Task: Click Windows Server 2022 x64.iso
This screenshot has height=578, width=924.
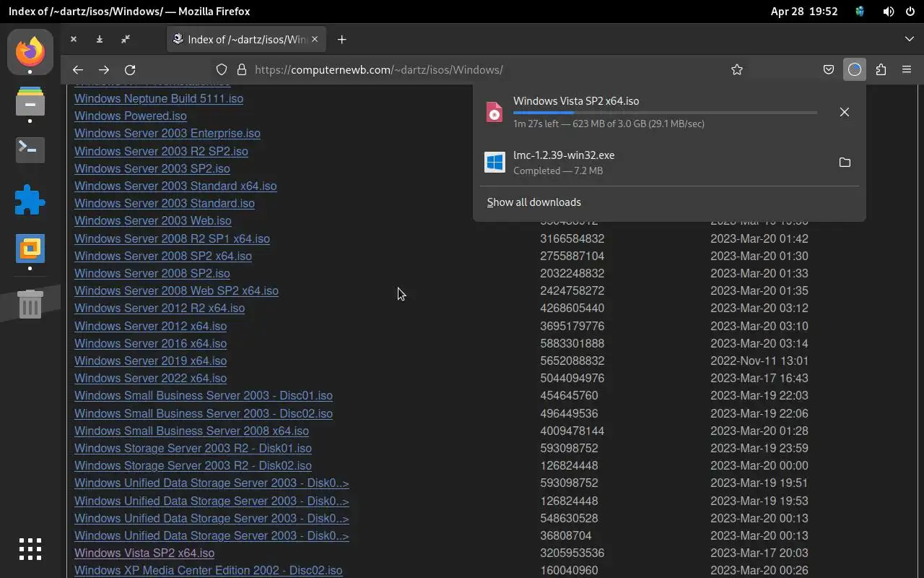Action: (x=150, y=378)
